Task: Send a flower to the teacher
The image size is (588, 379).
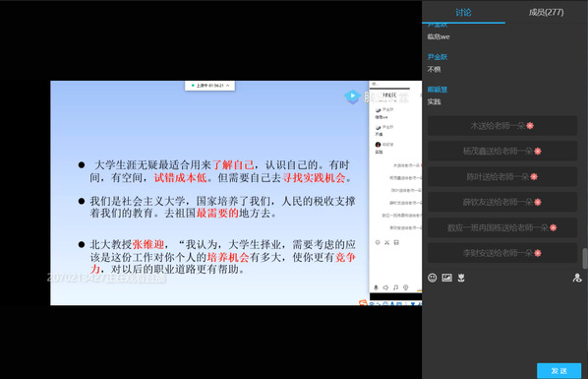Action: (461, 278)
